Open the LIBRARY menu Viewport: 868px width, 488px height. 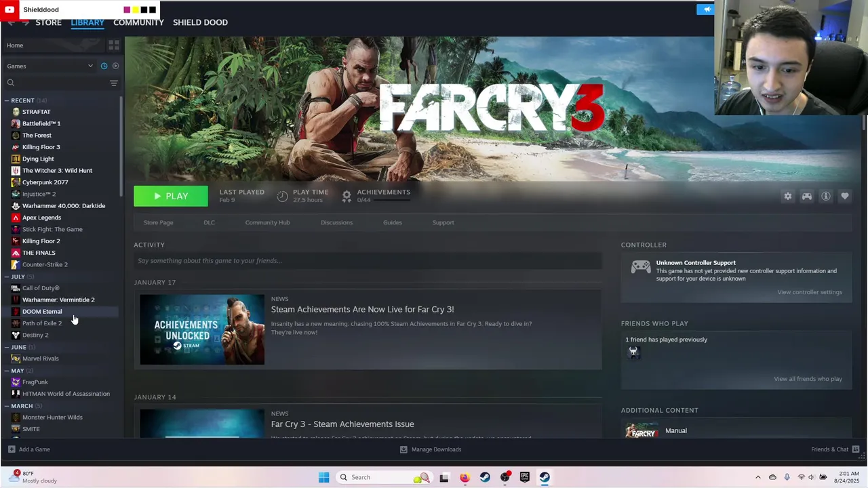(x=87, y=22)
